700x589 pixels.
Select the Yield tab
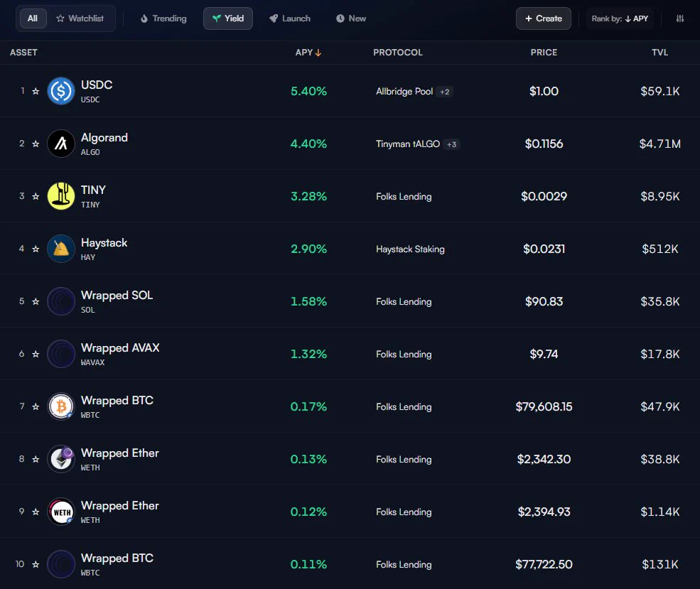coord(228,18)
